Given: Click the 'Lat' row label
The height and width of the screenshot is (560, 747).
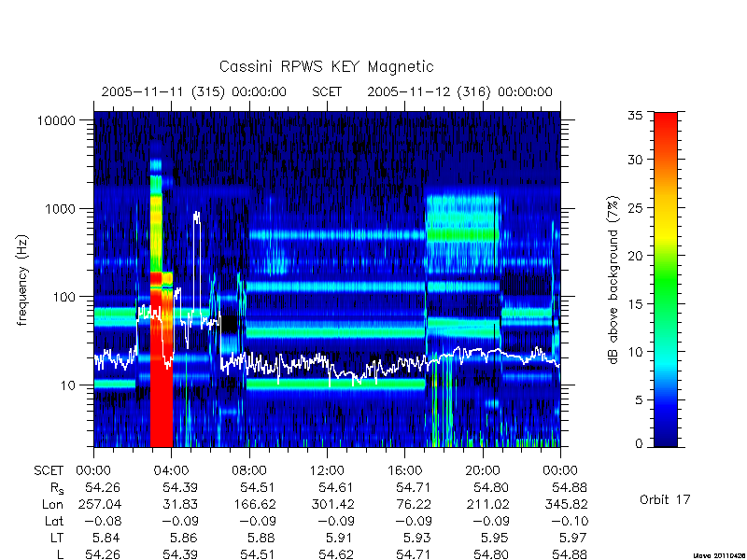Looking at the screenshot, I should coord(54,521).
